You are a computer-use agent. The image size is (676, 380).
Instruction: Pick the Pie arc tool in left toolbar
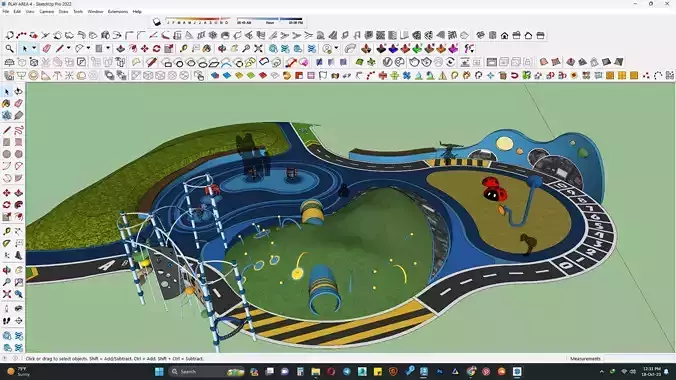coord(19,178)
